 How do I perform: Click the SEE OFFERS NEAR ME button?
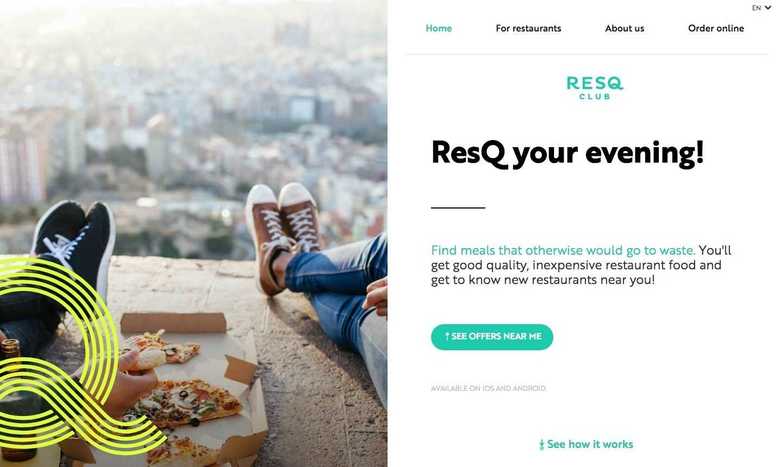(492, 337)
